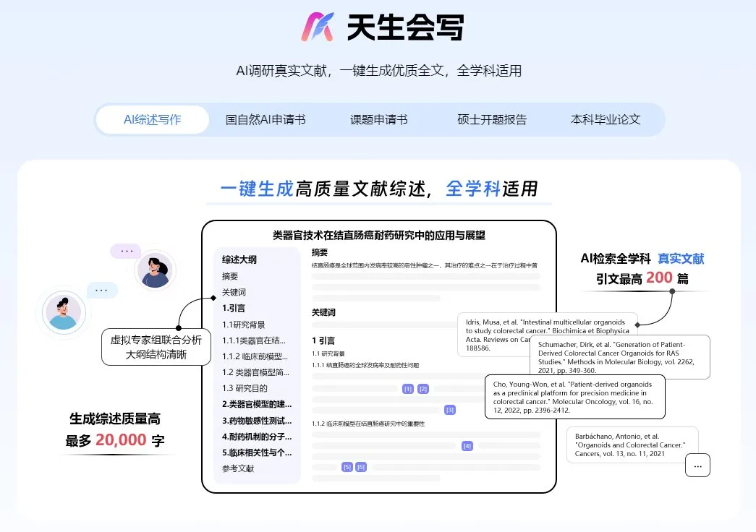Open the 课题申请书 tab

point(379,119)
